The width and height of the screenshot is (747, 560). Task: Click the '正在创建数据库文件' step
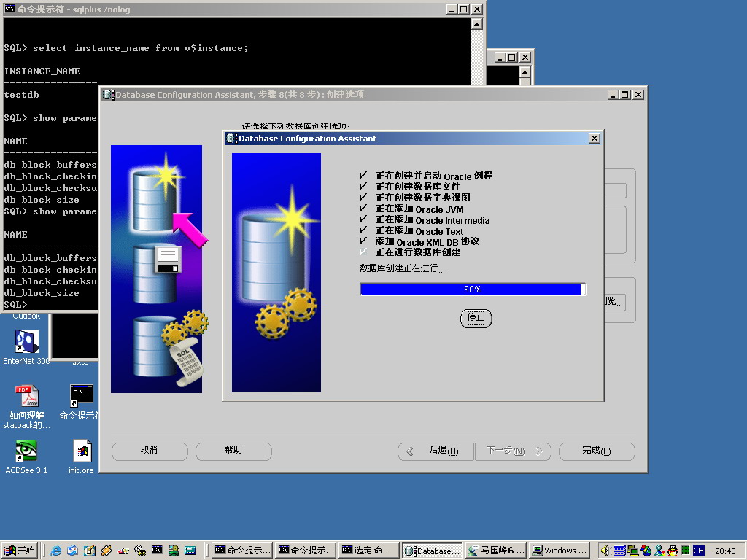click(418, 187)
